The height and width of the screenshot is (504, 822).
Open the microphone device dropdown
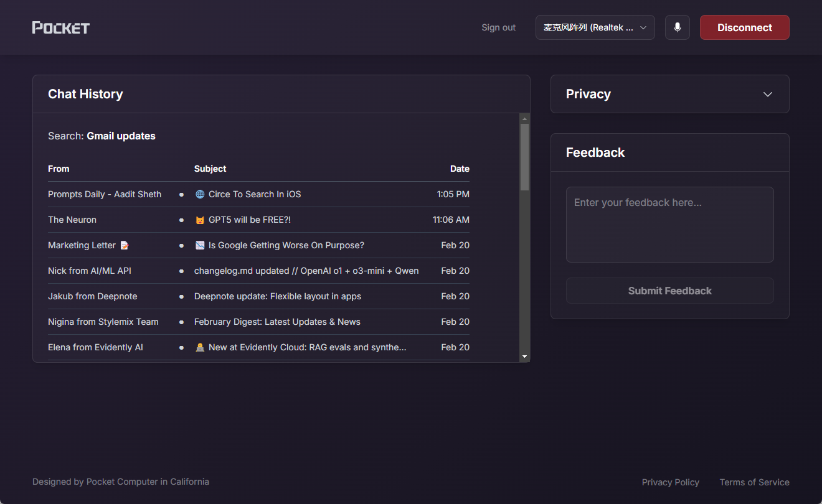coord(595,27)
